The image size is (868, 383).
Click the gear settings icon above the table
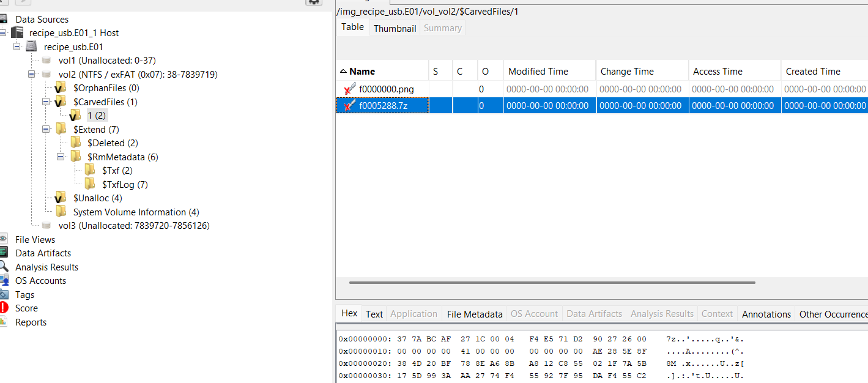point(314,2)
